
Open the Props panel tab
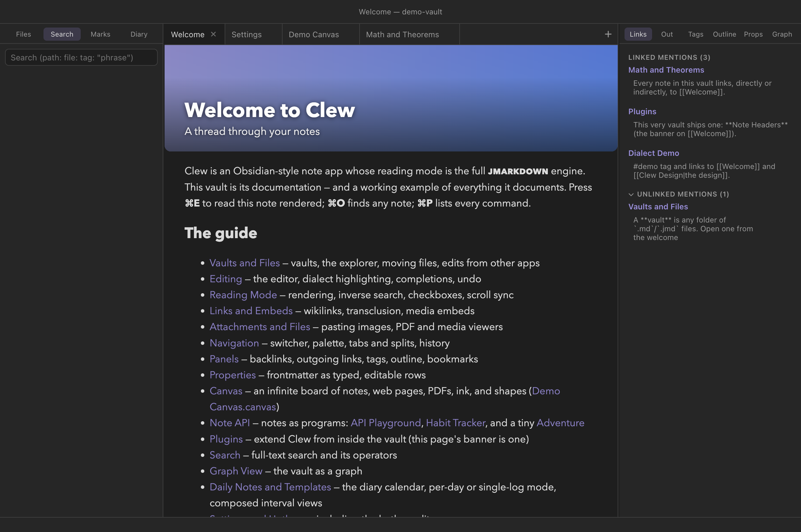coord(753,34)
